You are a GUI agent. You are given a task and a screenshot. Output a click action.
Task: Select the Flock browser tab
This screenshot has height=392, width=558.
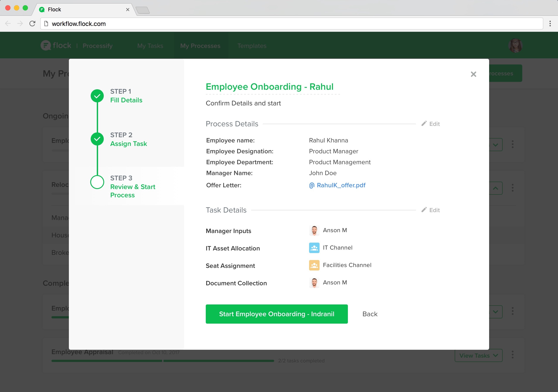pos(84,9)
